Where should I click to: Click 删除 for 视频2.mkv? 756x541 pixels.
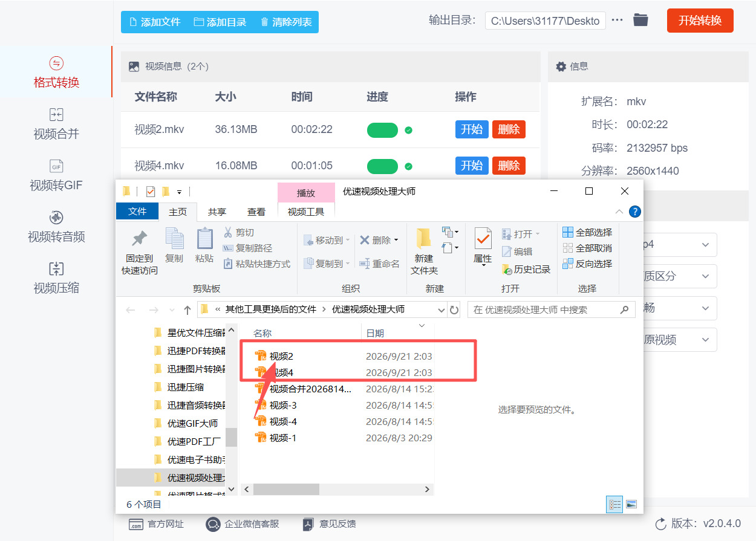[x=509, y=129]
